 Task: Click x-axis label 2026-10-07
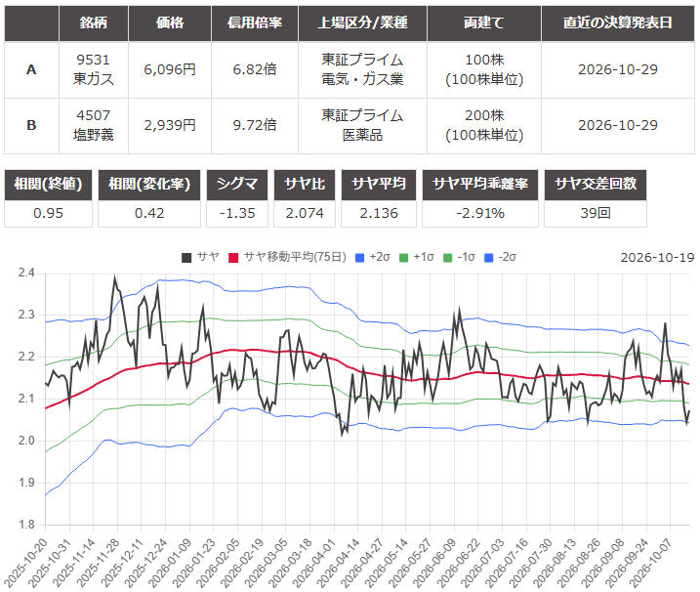tap(651, 563)
